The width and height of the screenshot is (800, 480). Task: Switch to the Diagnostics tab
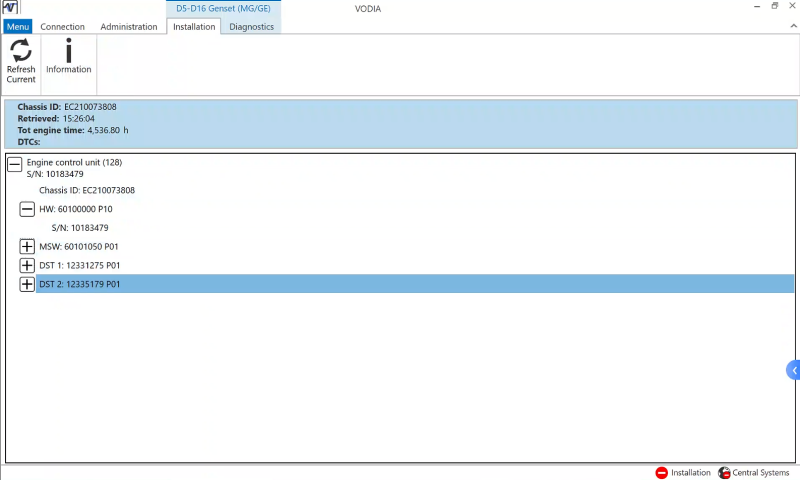click(251, 27)
